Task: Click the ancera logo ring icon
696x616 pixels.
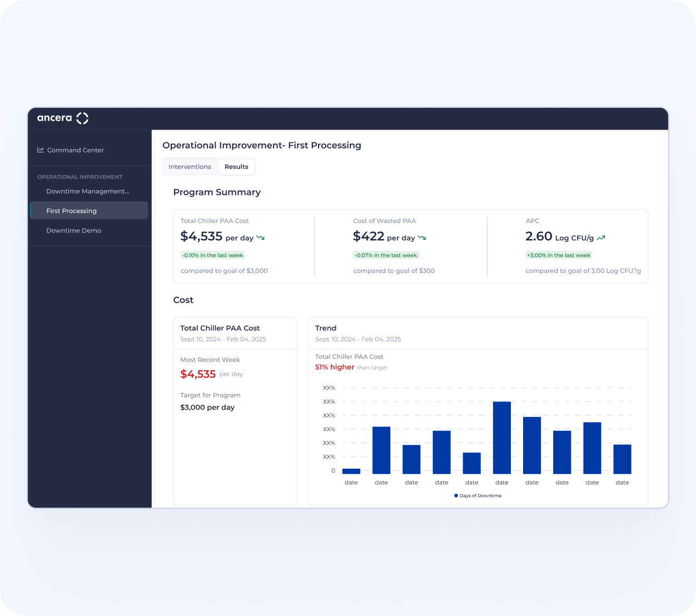Action: pos(82,118)
